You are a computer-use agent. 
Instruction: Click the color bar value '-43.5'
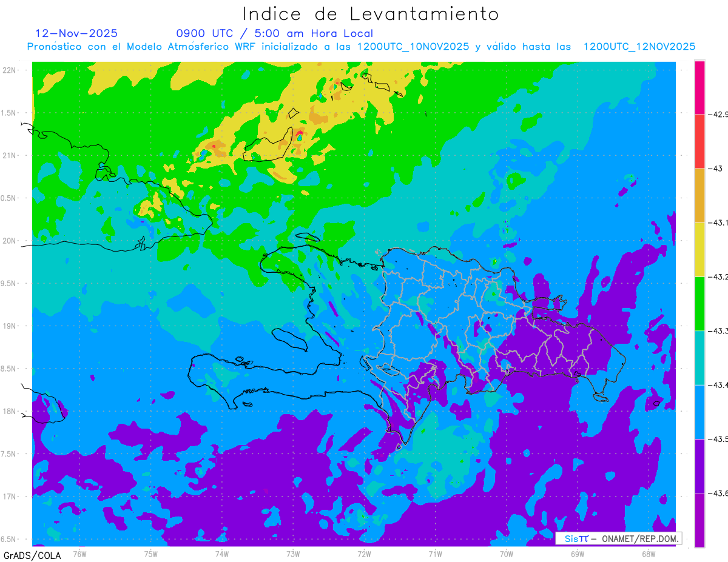[x=718, y=439]
